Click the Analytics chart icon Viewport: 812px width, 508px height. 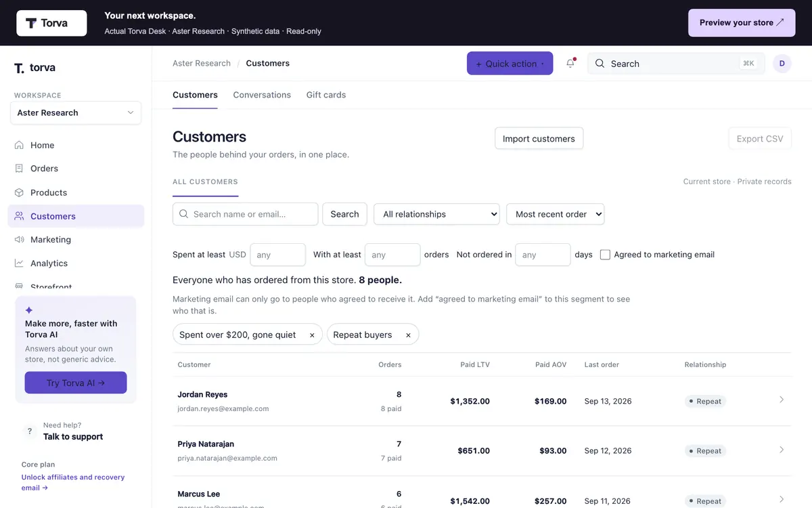click(19, 263)
